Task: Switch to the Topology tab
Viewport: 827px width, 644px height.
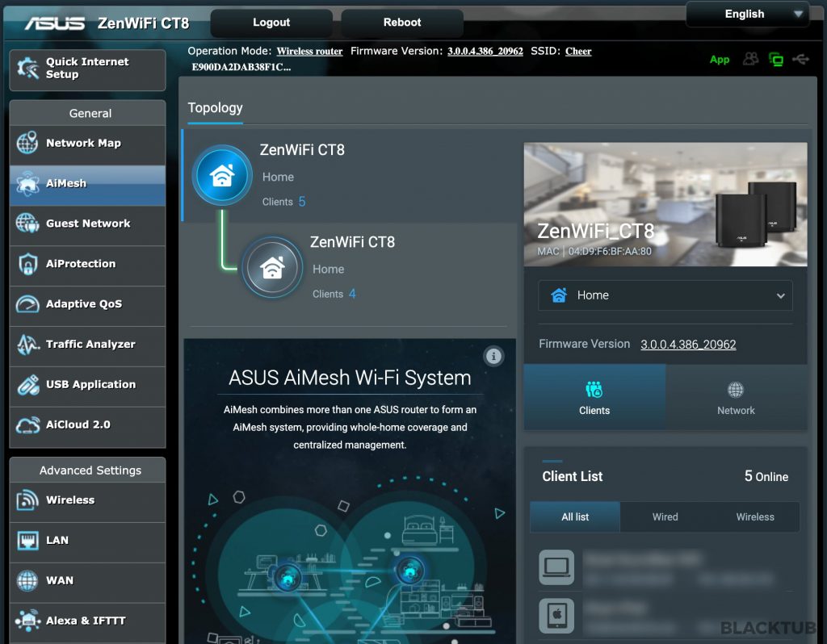Action: click(215, 109)
